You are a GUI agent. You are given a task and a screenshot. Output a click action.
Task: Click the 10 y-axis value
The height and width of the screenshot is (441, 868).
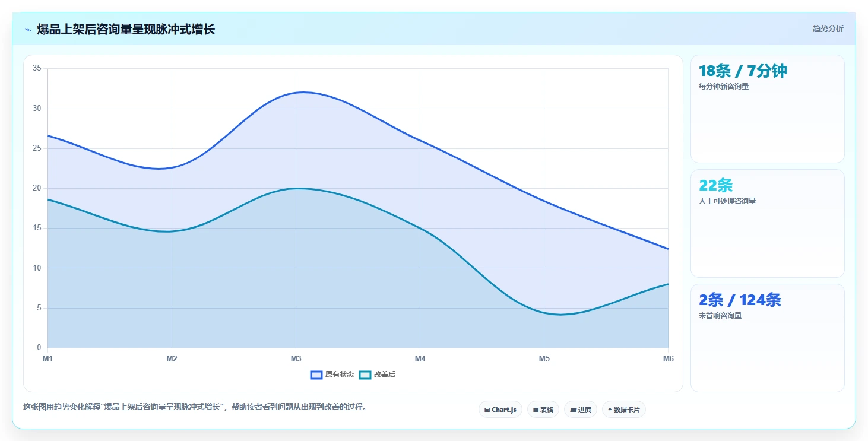click(x=37, y=268)
